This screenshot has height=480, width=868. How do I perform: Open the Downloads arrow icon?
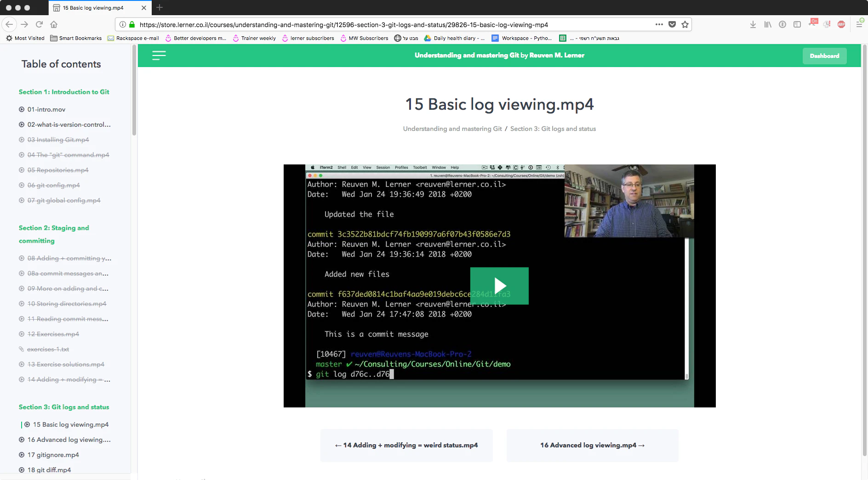tap(753, 24)
